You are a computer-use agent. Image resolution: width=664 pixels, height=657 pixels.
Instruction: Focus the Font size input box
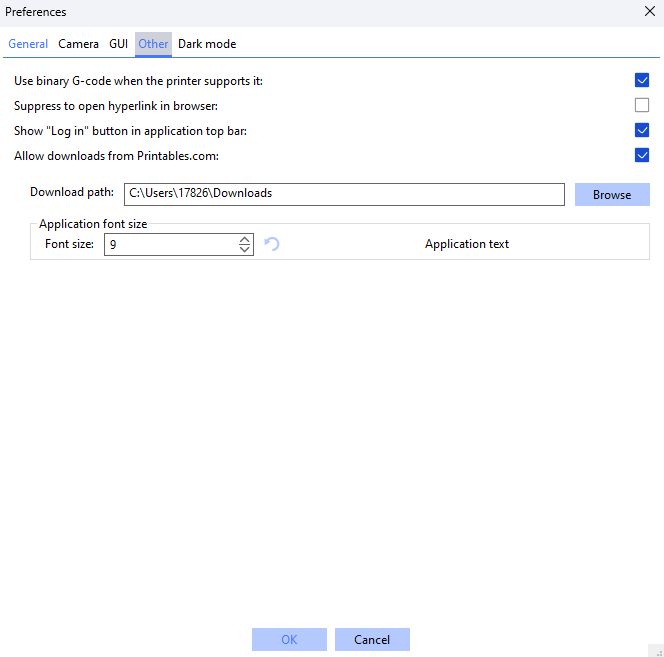[x=170, y=244]
